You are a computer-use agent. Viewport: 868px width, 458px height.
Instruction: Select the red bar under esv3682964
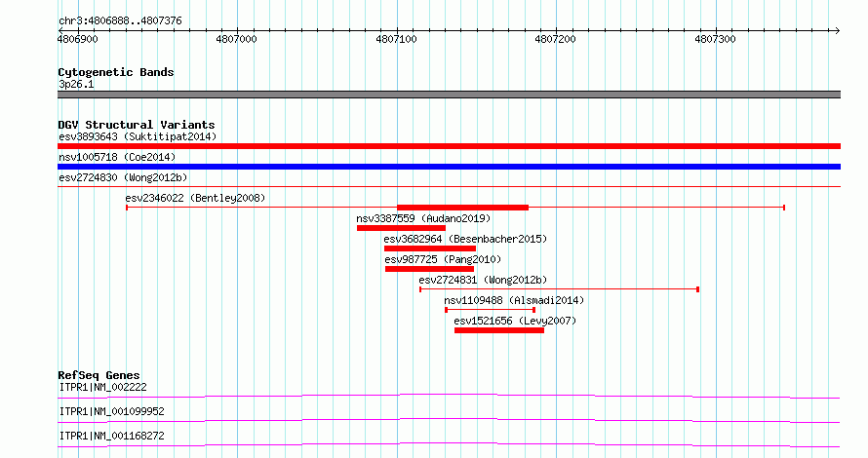[x=429, y=248]
